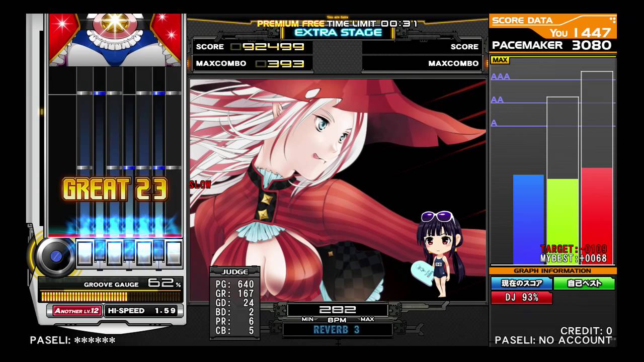
Task: Click the PACEMAKER 3080 value
Action: pyautogui.click(x=552, y=45)
